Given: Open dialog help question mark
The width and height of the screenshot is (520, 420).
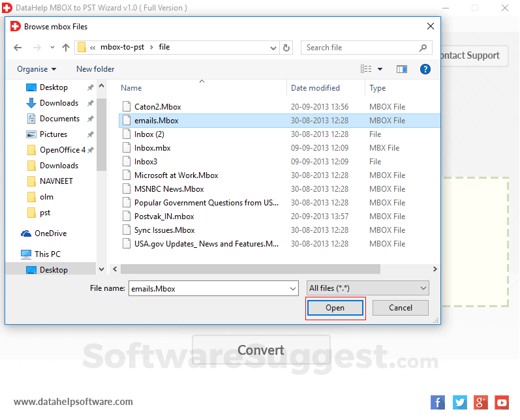Looking at the screenshot, I should (x=425, y=69).
